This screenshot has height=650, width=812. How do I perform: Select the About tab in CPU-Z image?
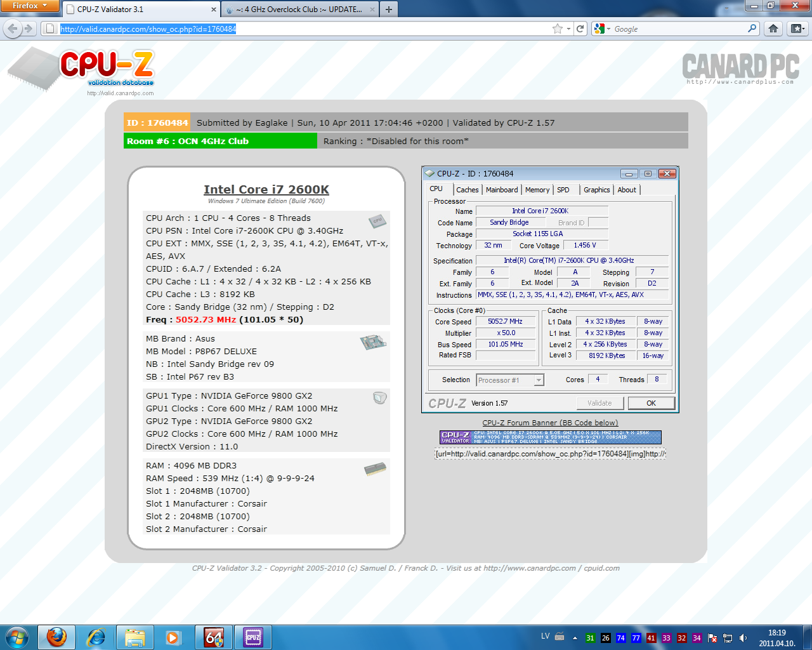[627, 190]
